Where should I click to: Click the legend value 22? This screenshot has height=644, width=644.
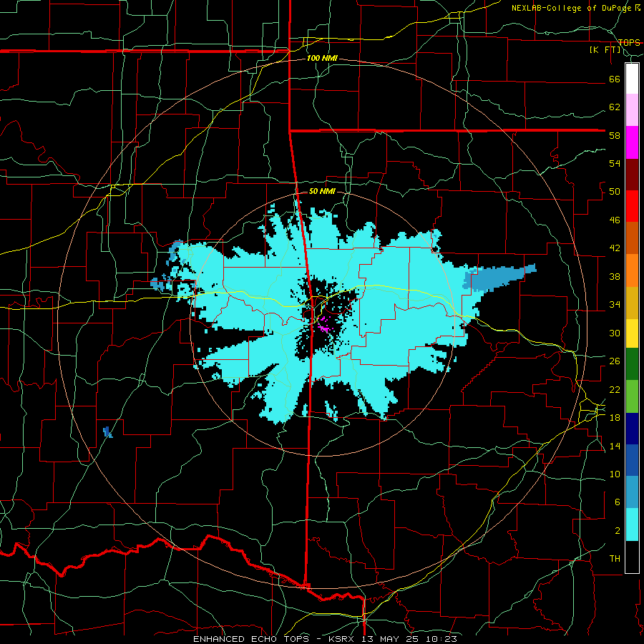(615, 389)
